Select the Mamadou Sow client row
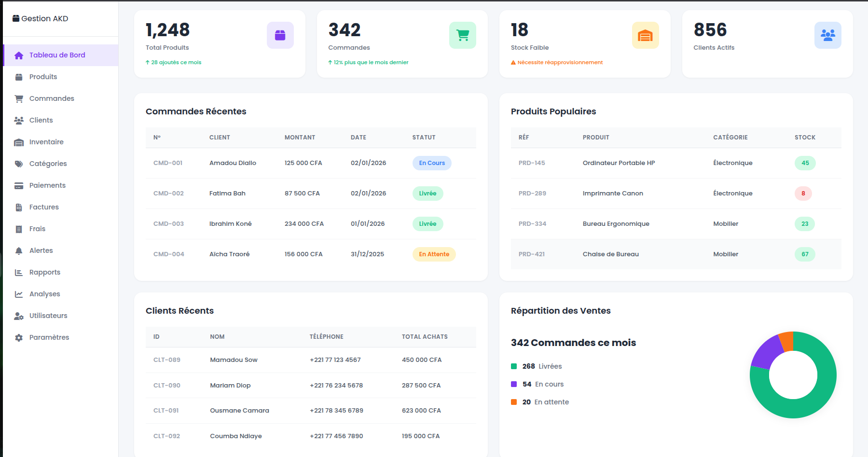The width and height of the screenshot is (868, 457). [234, 360]
